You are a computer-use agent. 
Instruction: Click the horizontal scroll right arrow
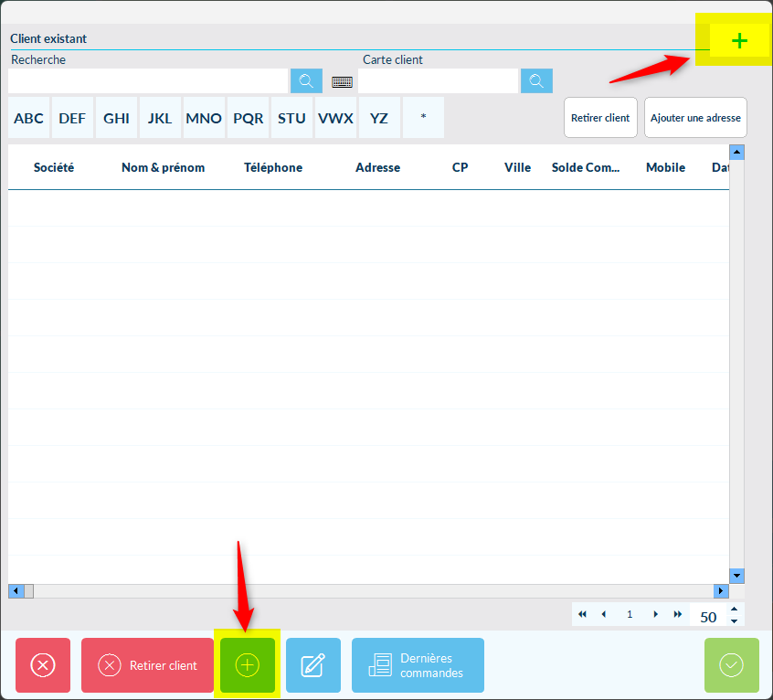click(721, 590)
